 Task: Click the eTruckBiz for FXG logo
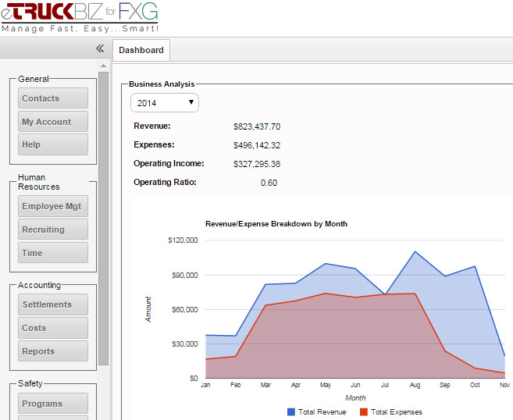pos(80,17)
